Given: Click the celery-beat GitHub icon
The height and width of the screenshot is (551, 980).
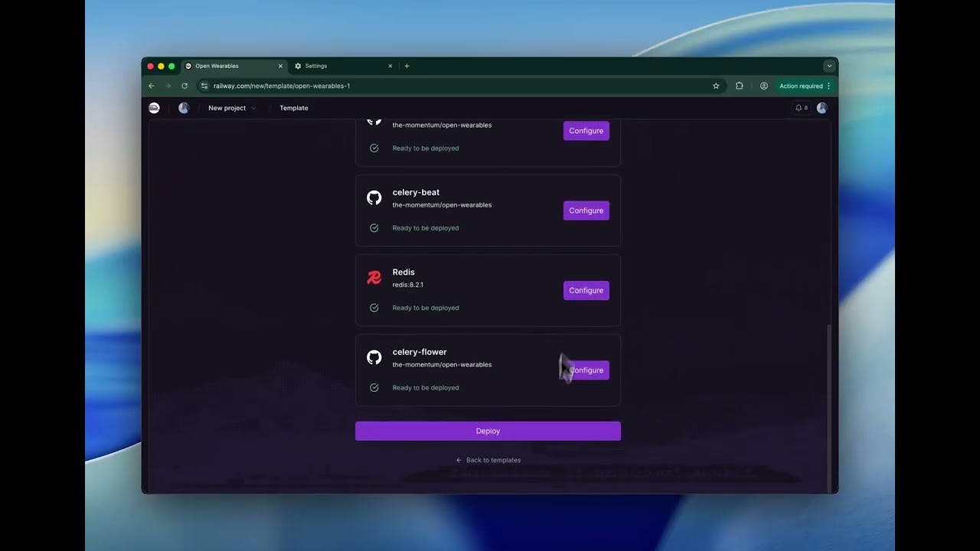Looking at the screenshot, I should coord(374,197).
